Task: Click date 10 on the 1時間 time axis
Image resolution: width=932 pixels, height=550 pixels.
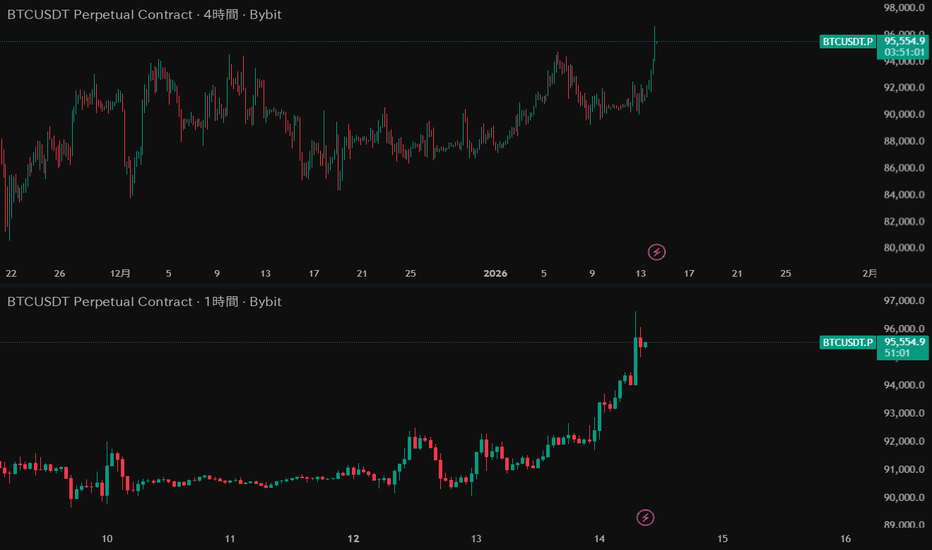Action: (x=107, y=539)
